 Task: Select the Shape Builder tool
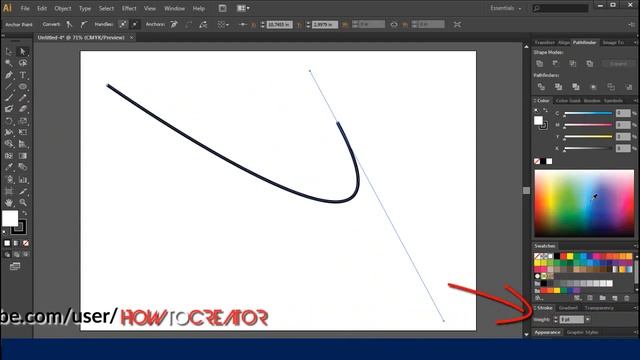(9, 144)
